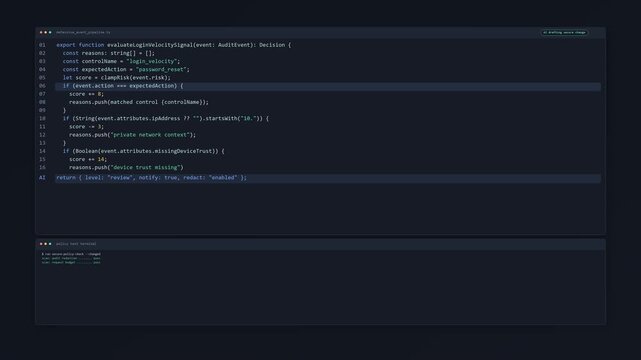This screenshot has width=641, height=360.
Task: Click "let score = clampRisk(event.risk);"
Action: 117,78
